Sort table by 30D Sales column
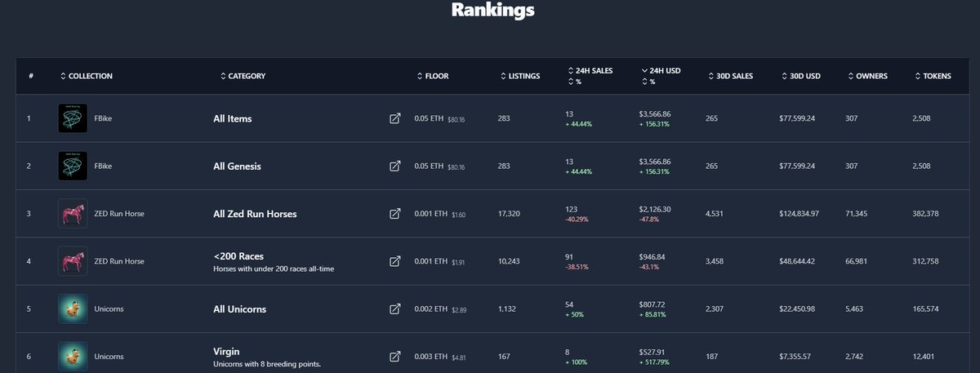The height and width of the screenshot is (373, 980). [x=730, y=76]
